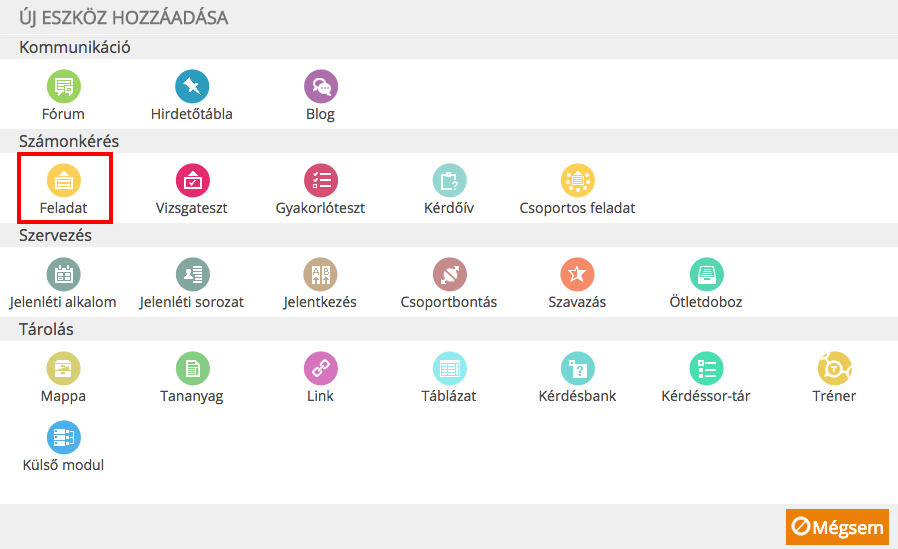
Task: Add a Csoportos feladat tool
Action: tap(578, 180)
